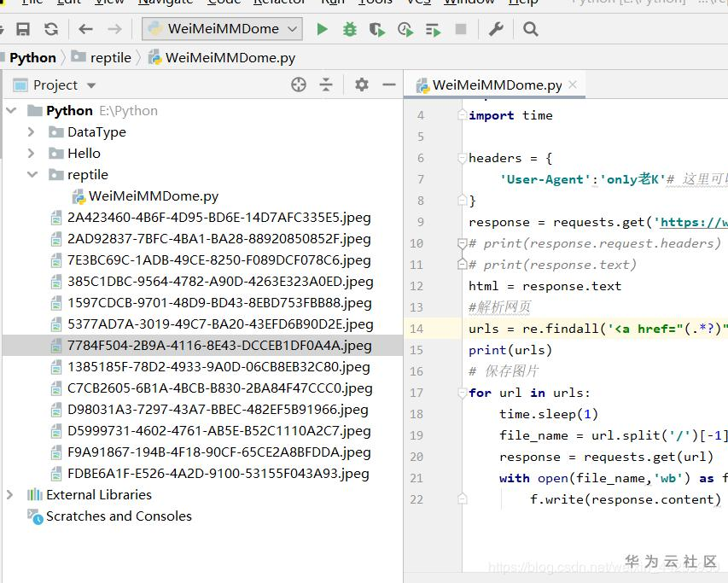
Task: Click the concurrency run icon beside Stop
Action: click(x=433, y=30)
